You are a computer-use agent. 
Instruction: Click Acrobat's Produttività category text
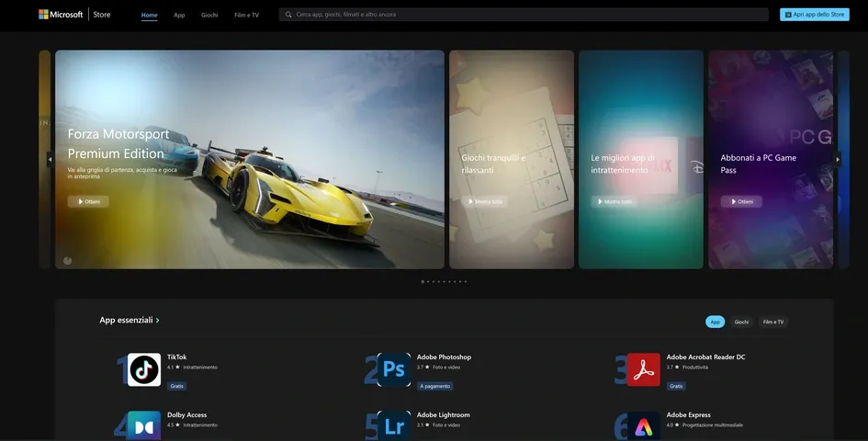pyautogui.click(x=694, y=367)
